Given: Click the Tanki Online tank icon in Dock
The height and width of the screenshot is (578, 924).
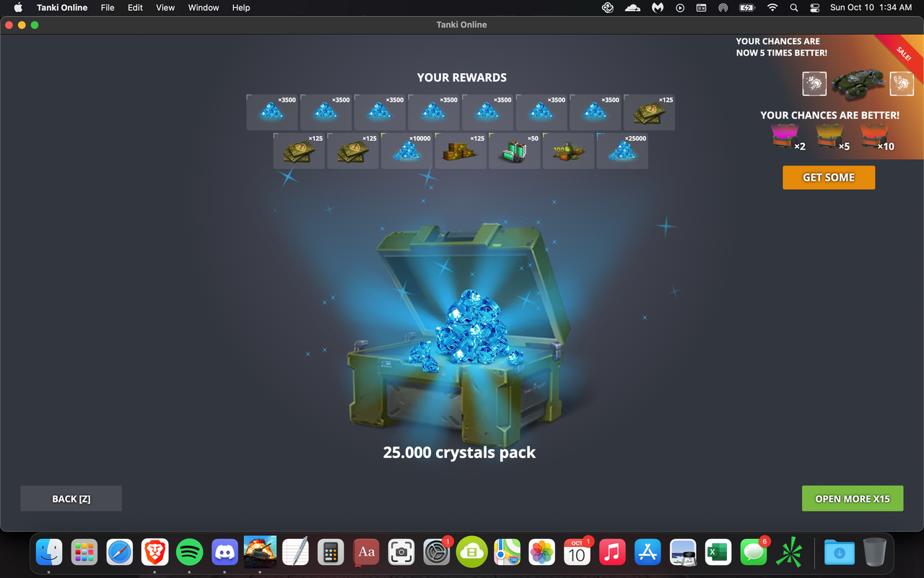Looking at the screenshot, I should (260, 552).
